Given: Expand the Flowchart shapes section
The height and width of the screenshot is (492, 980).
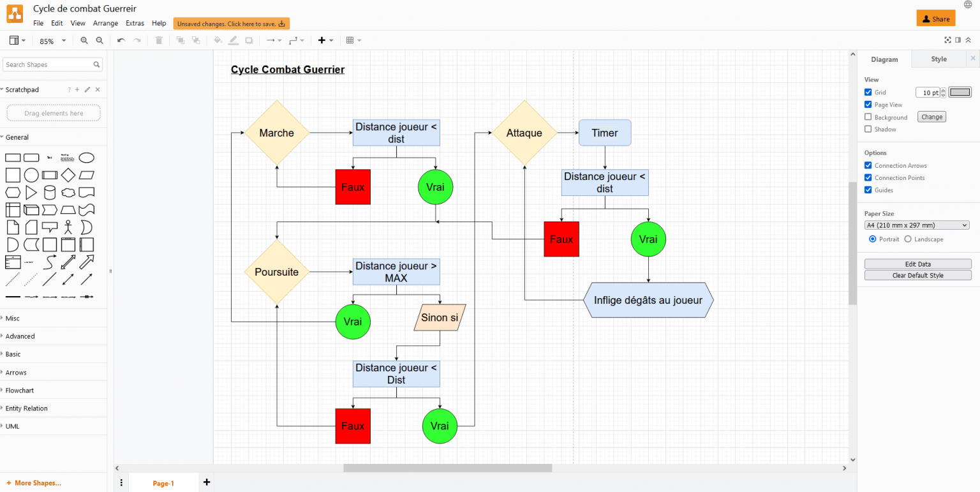Looking at the screenshot, I should (19, 390).
